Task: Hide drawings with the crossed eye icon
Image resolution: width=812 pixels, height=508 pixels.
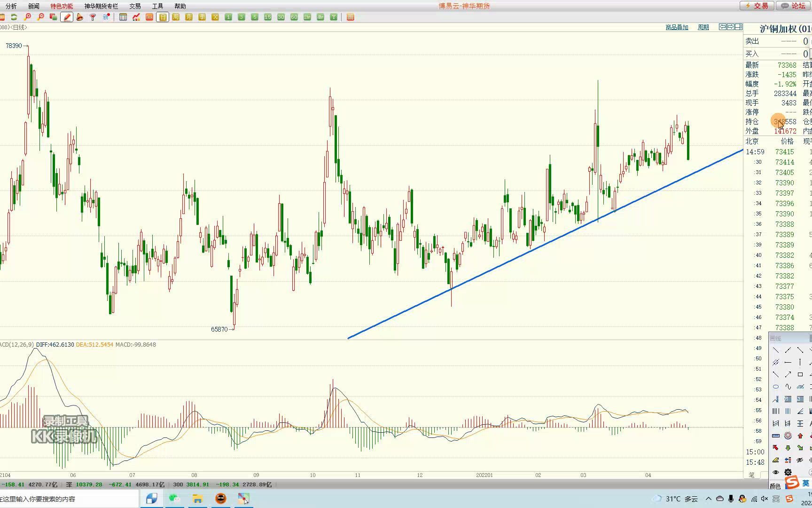Action: [x=800, y=460]
